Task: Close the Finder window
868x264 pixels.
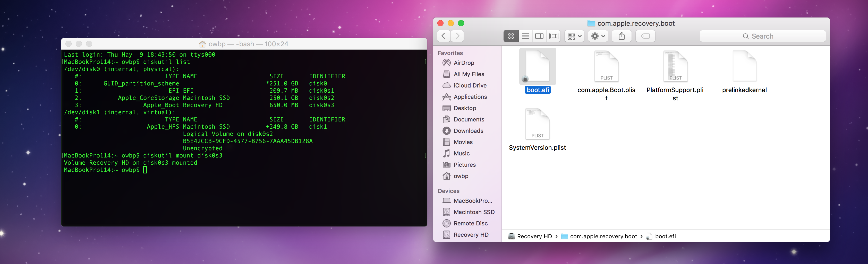Action: tap(440, 23)
